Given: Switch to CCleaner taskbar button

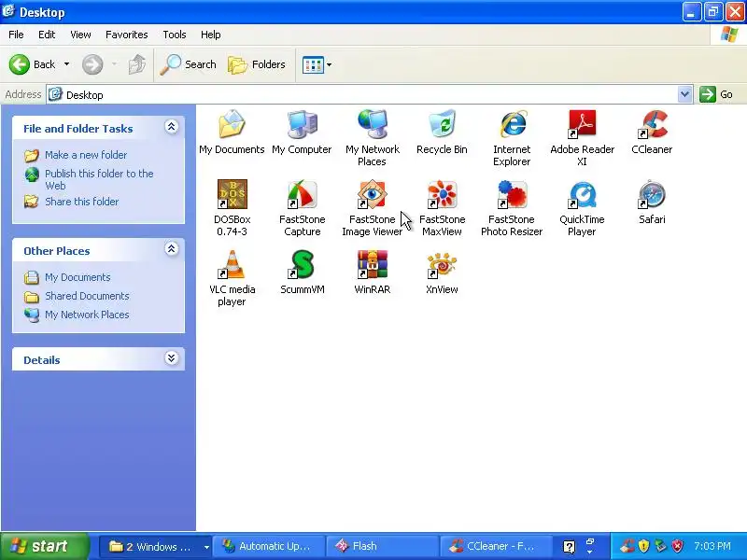Looking at the screenshot, I should [496, 546].
